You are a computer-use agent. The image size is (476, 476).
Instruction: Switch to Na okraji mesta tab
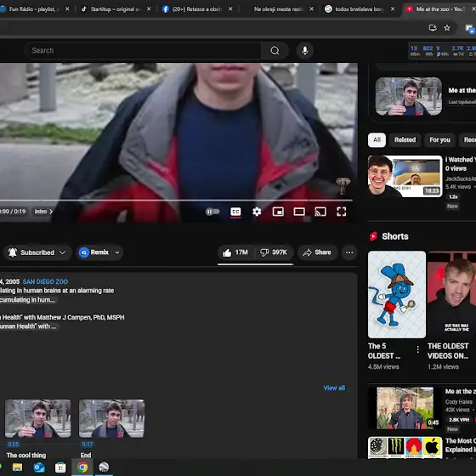pyautogui.click(x=279, y=9)
